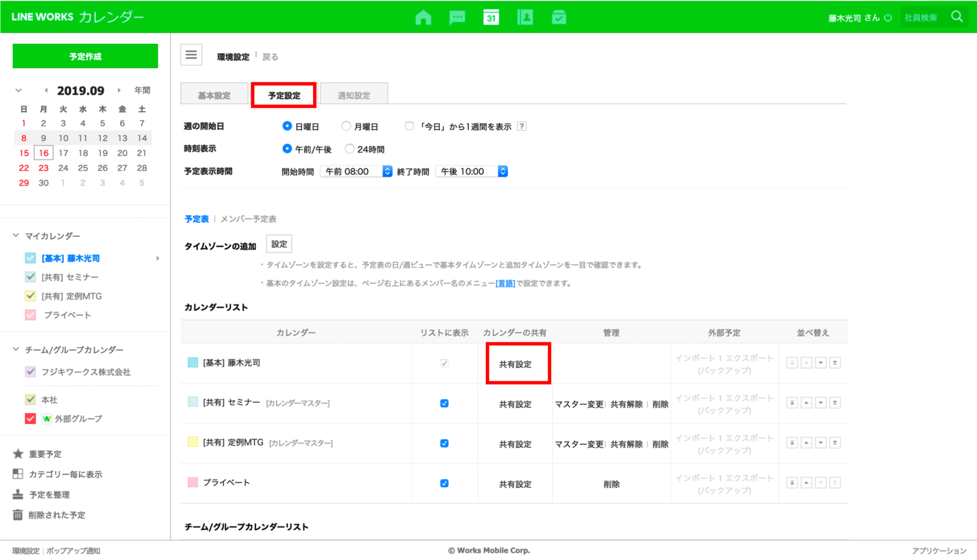Uncheck list display for プライベート calendar

click(444, 483)
